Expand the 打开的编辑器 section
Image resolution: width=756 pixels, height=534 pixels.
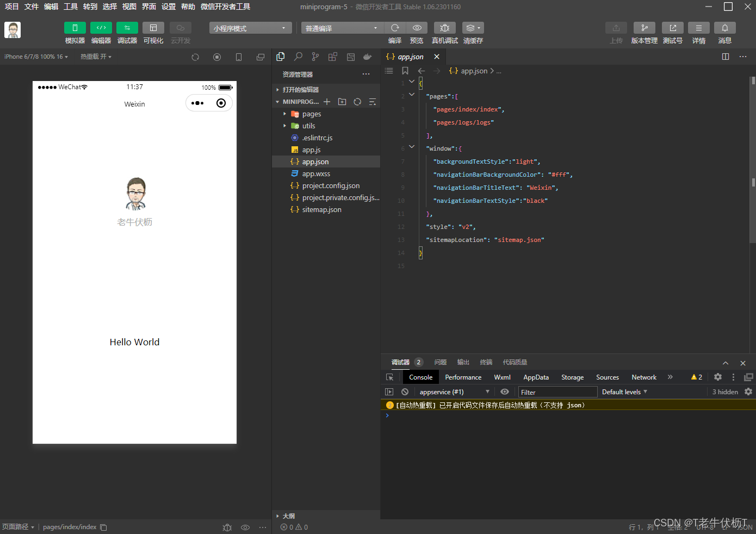326,90
